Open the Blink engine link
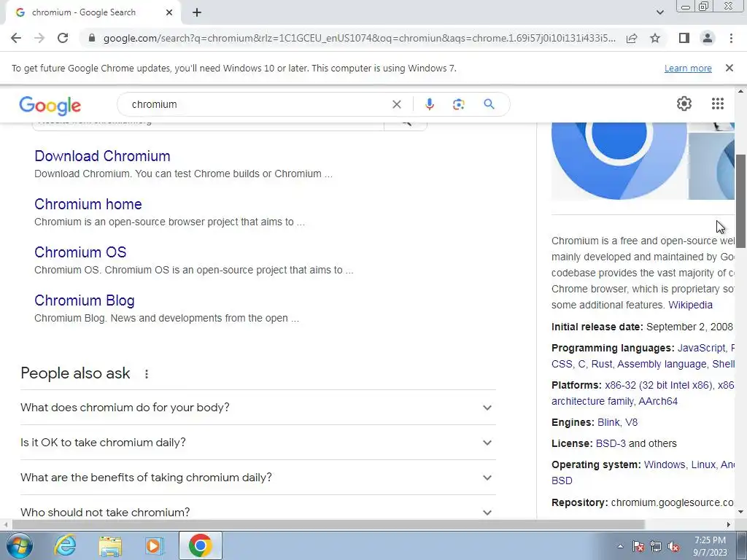This screenshot has width=747, height=560. click(608, 422)
